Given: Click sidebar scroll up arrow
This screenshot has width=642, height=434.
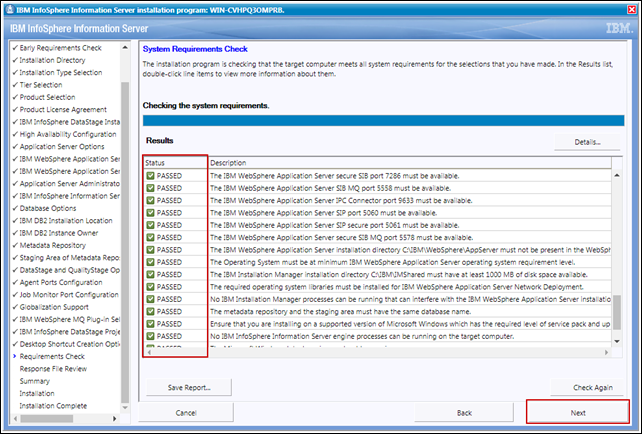Looking at the screenshot, I should pos(125,47).
